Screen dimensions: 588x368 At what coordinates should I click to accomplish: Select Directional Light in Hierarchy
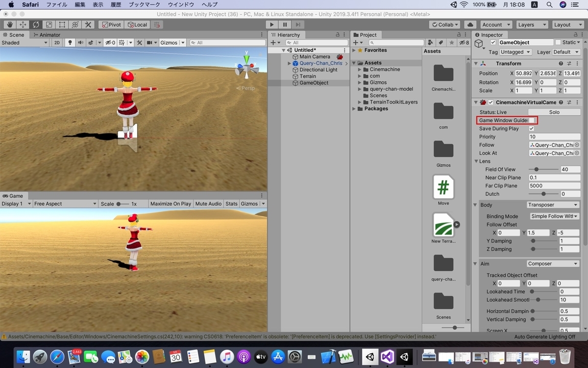pyautogui.click(x=318, y=70)
